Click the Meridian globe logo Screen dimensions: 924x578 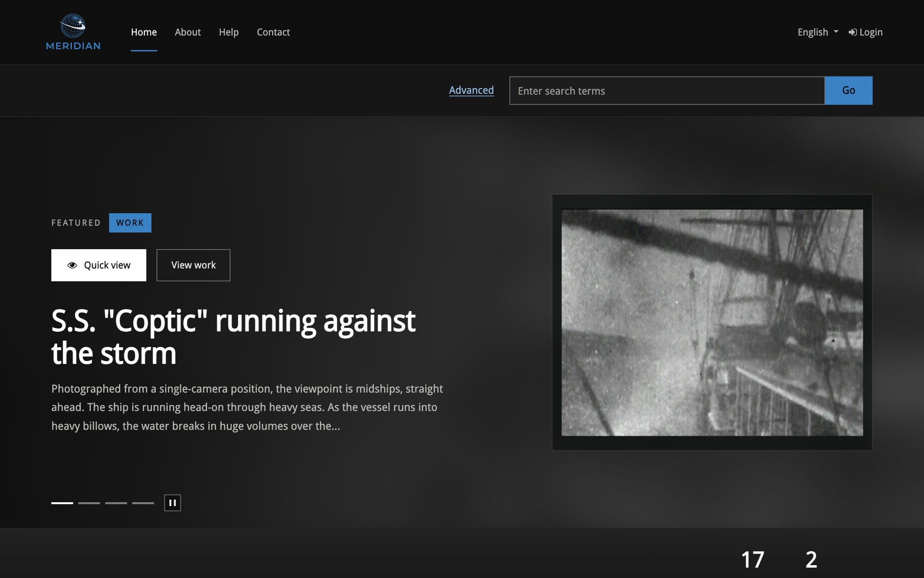click(x=73, y=32)
